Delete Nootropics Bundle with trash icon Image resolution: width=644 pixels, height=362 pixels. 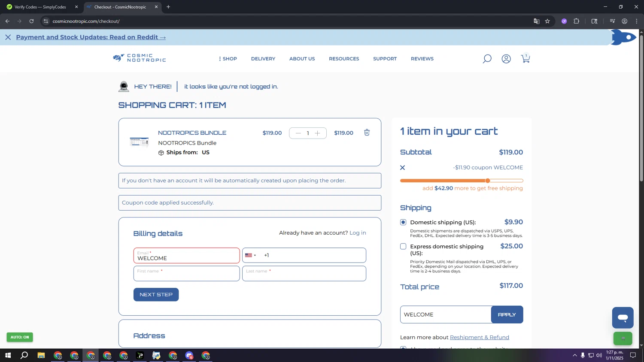(x=367, y=133)
